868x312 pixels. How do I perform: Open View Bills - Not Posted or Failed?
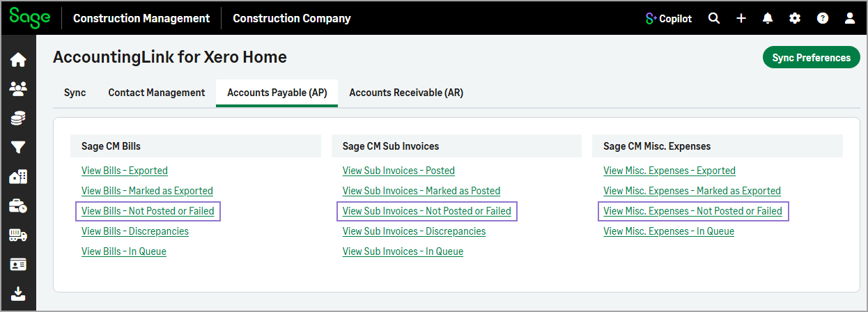click(x=148, y=211)
